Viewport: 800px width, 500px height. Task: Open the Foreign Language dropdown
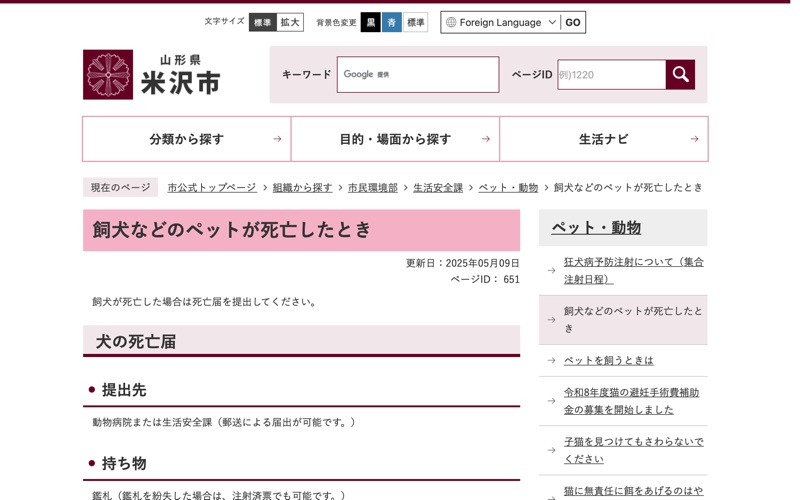501,22
